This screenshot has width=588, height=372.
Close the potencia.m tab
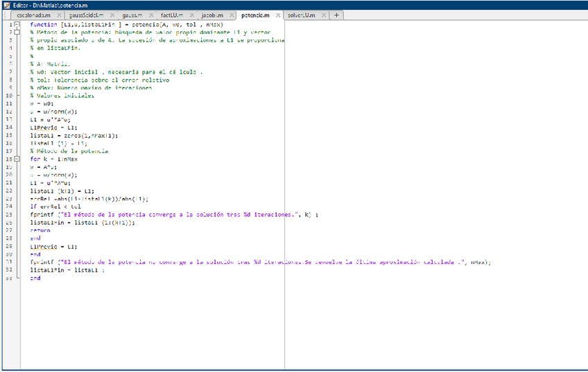coord(278,15)
